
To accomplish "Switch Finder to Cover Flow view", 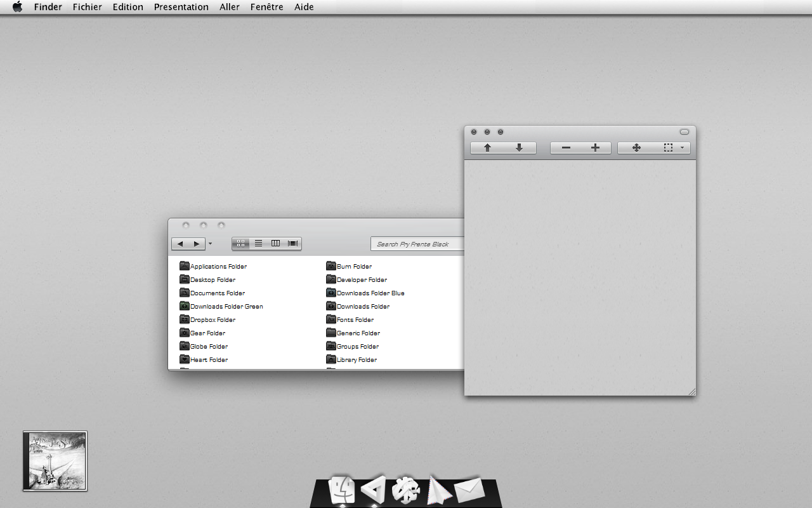I will (292, 243).
